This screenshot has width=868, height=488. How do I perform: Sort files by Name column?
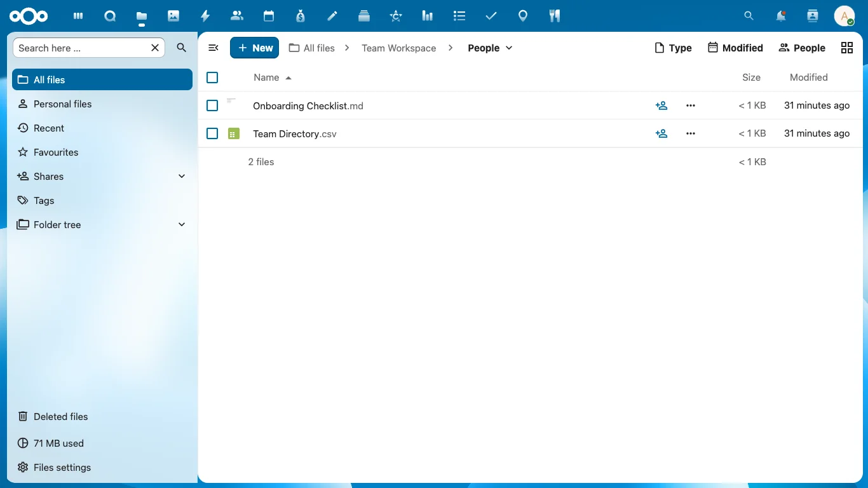[273, 78]
